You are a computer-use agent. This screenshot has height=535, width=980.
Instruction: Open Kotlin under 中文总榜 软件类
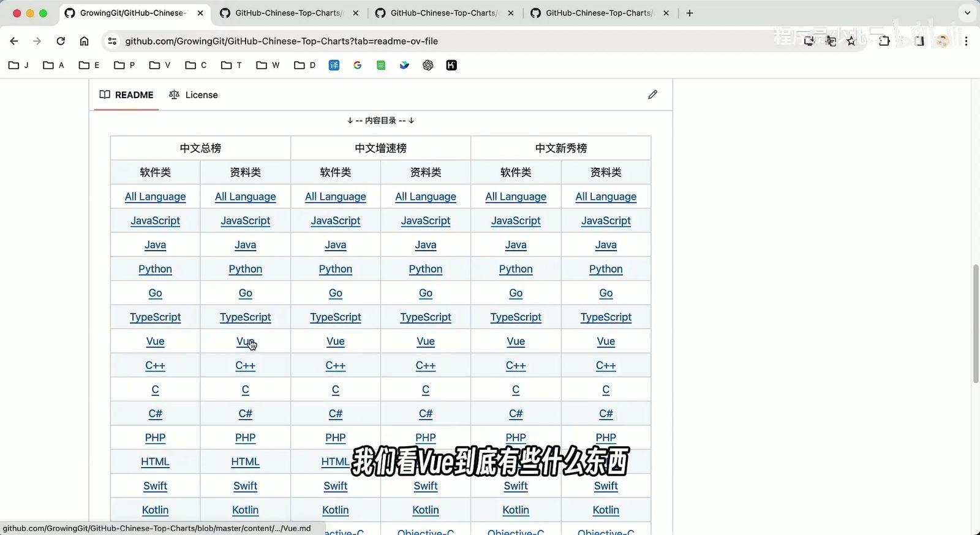pyautogui.click(x=155, y=510)
